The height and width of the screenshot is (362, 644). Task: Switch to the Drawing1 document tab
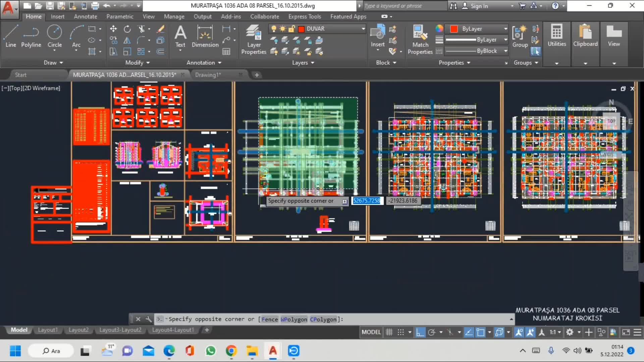tap(208, 75)
